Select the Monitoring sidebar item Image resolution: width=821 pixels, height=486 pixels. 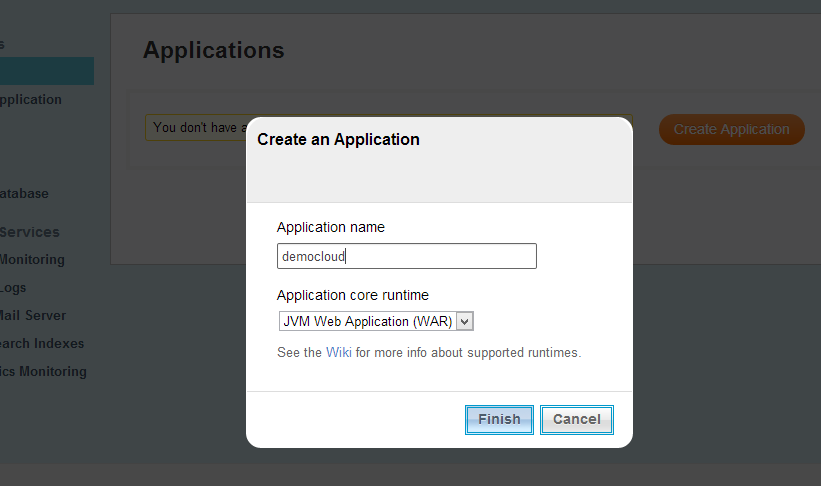(32, 260)
